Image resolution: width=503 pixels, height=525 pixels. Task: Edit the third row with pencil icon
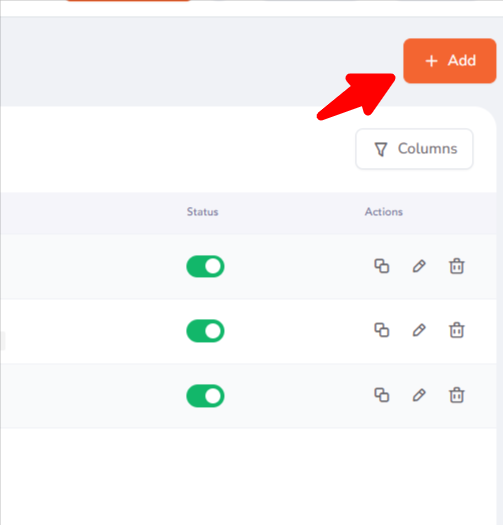tap(419, 395)
